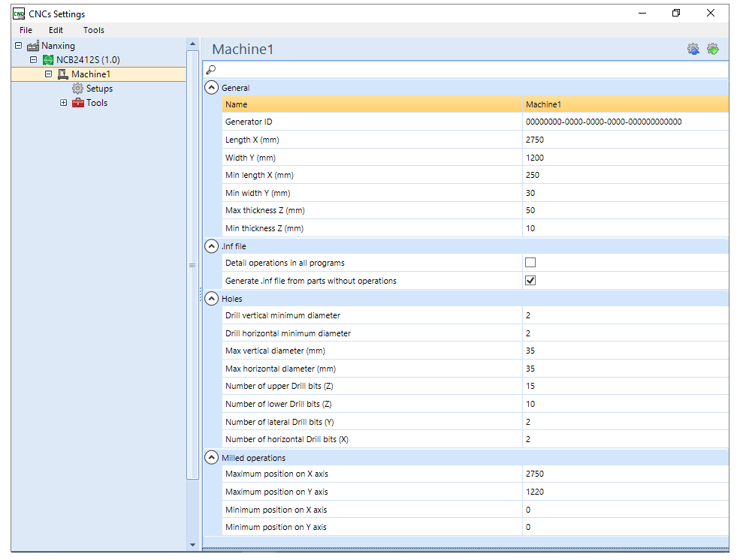
Task: Click the Length X value field 2750
Action: [625, 140]
